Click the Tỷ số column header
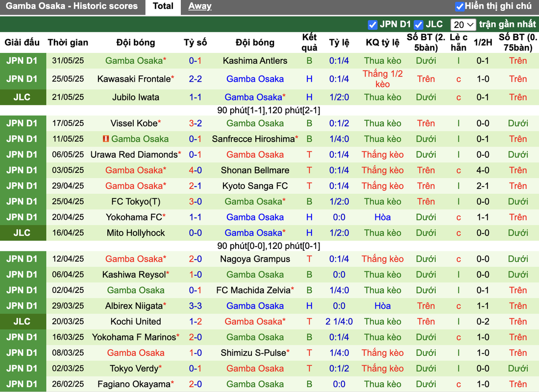 (x=195, y=42)
